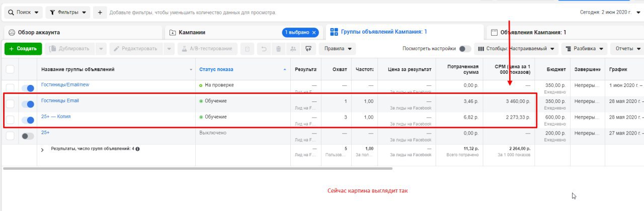Open the Правила dropdown

click(337, 49)
